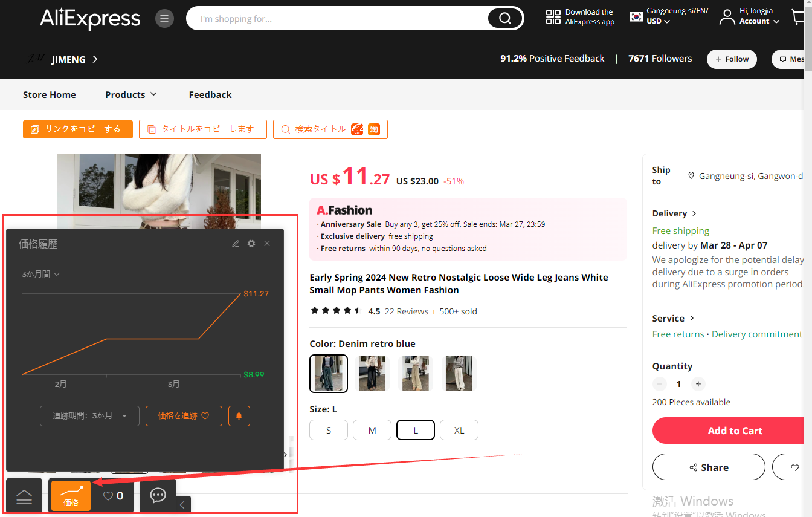Click the 7671 Followers text
This screenshot has width=812, height=517.
pos(660,59)
